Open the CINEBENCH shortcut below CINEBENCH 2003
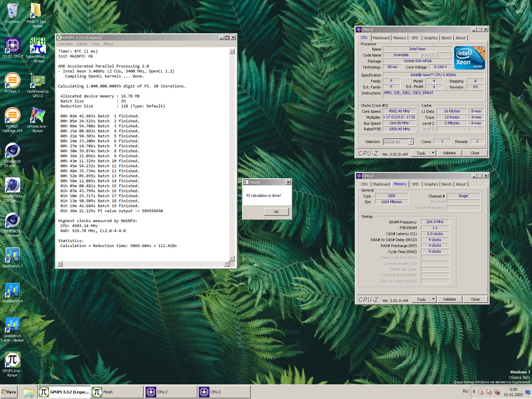The image size is (532, 399). [12, 224]
